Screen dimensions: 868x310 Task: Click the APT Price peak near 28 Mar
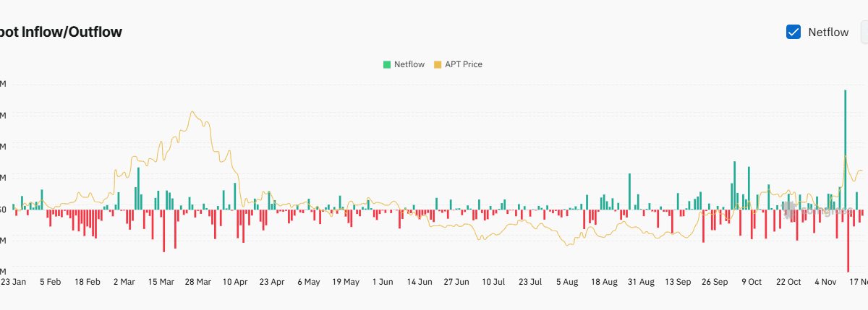coord(192,112)
